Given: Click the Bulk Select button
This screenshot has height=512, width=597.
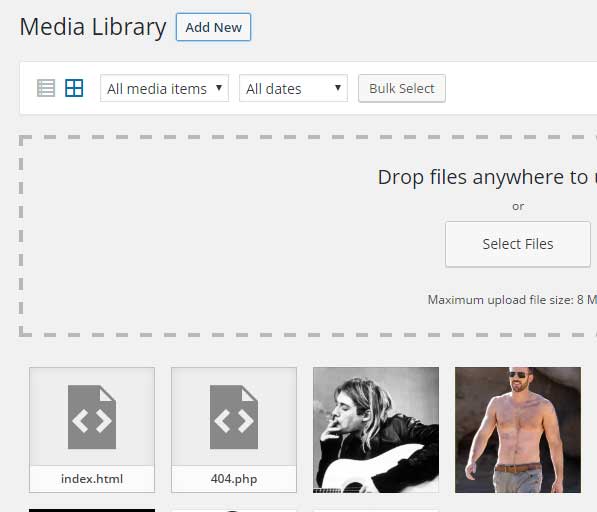Looking at the screenshot, I should (x=402, y=88).
